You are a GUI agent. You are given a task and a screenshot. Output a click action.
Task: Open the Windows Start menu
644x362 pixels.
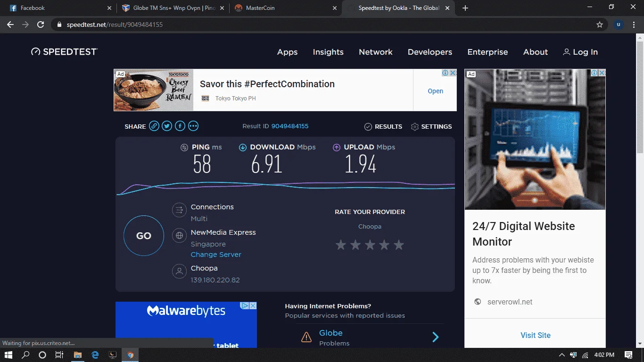[x=8, y=355]
